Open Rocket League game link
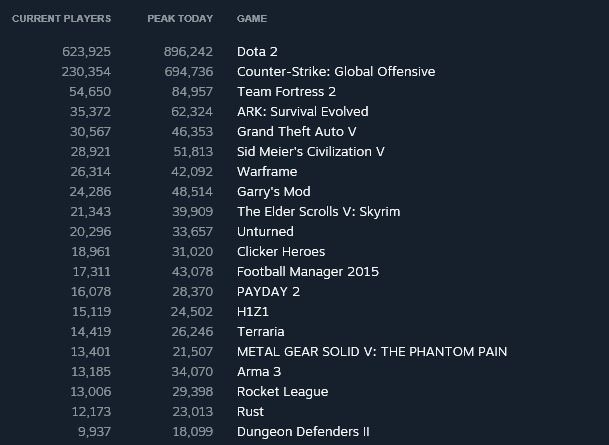Image resolution: width=609 pixels, height=445 pixels. point(282,392)
